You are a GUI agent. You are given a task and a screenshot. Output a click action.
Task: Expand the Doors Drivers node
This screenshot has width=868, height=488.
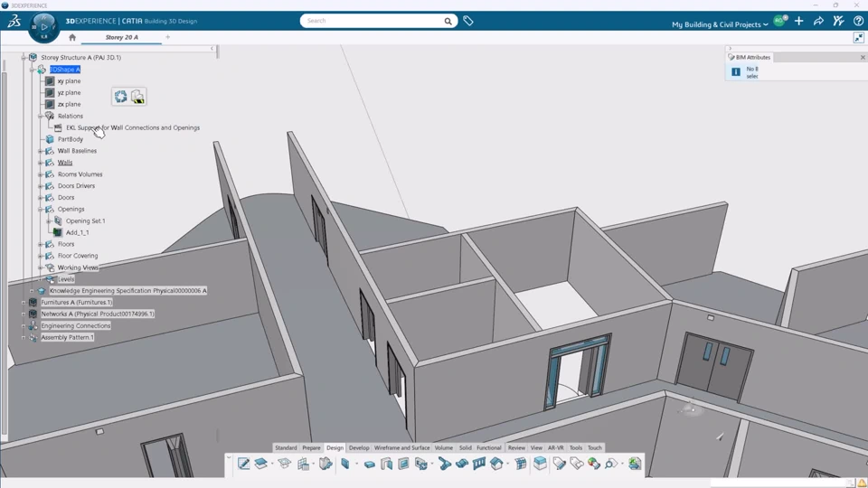click(x=41, y=186)
